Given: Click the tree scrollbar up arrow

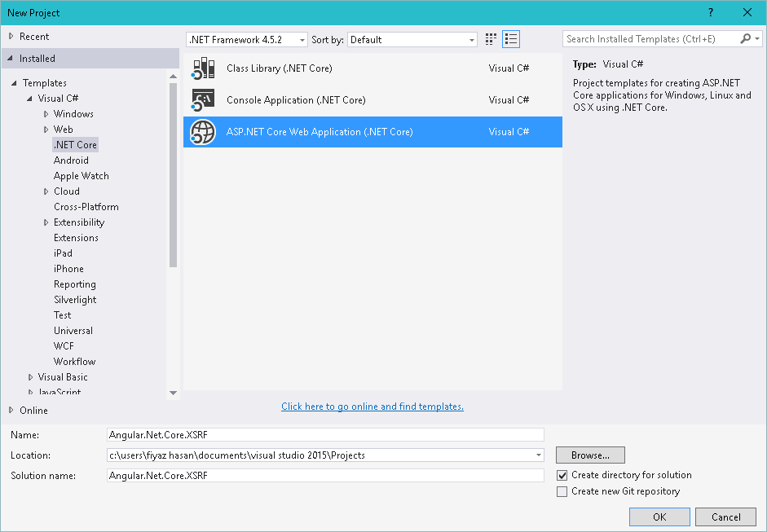Looking at the screenshot, I should tap(173, 77).
